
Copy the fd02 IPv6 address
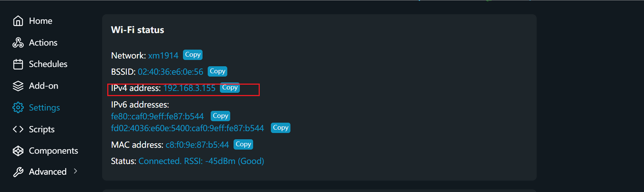click(280, 128)
